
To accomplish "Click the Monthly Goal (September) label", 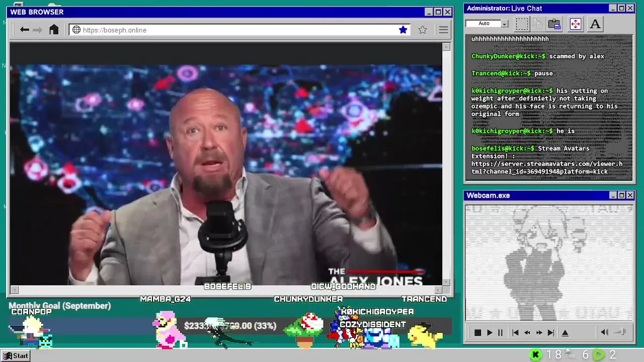I will [x=60, y=306].
